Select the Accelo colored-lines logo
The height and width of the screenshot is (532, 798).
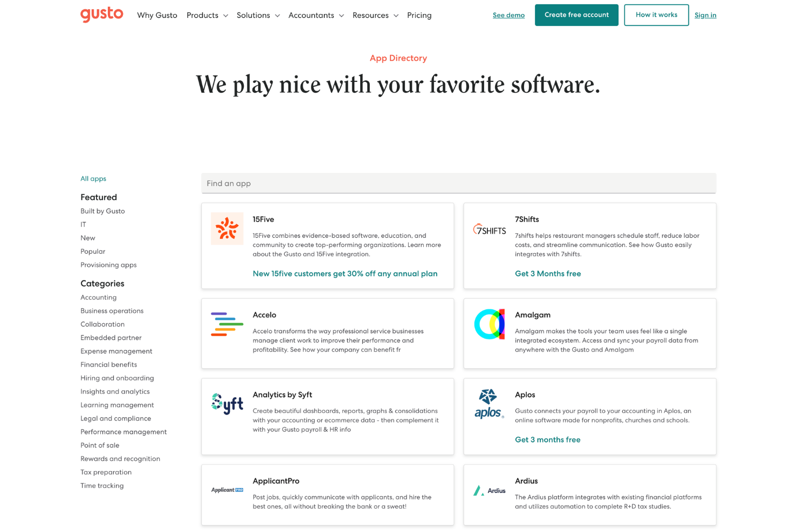(x=227, y=324)
